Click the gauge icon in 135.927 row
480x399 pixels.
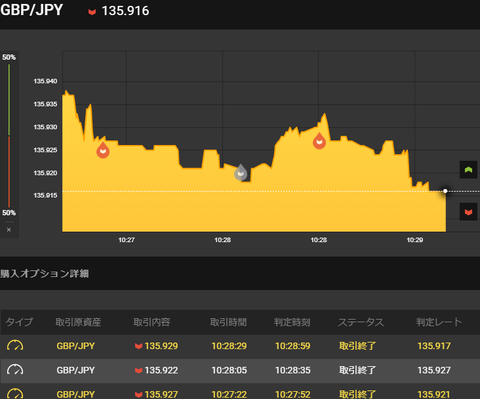point(15,393)
